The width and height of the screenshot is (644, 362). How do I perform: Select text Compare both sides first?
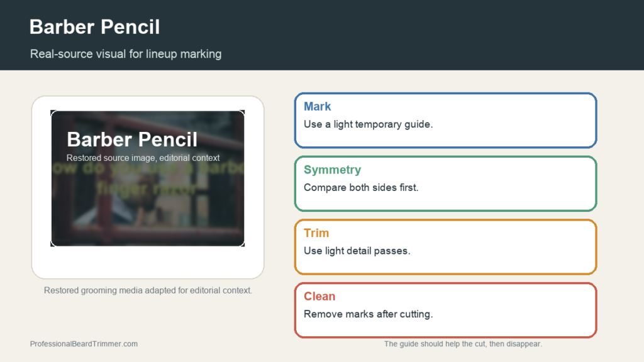point(361,187)
